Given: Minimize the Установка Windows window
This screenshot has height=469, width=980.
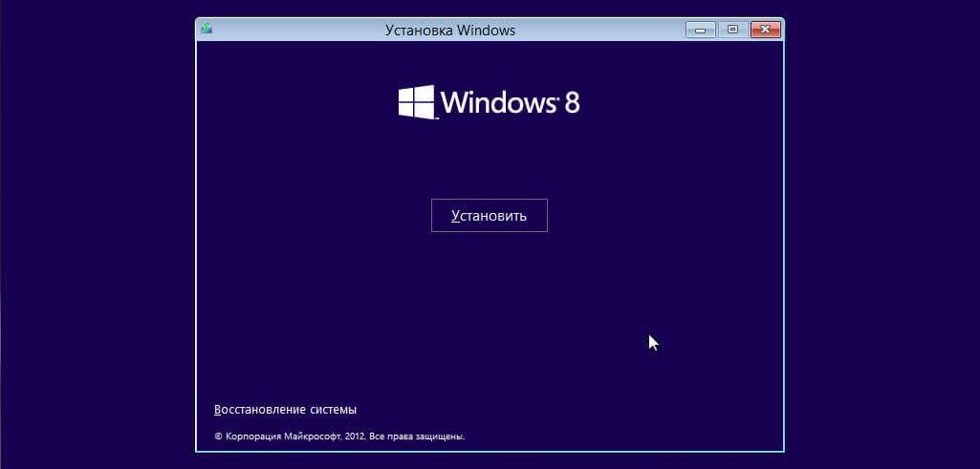Looking at the screenshot, I should click(x=701, y=30).
